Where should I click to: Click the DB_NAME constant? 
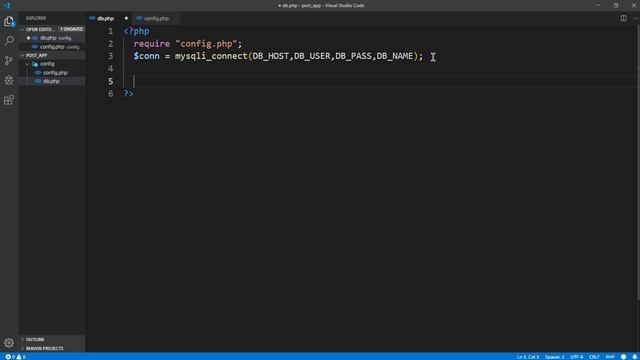[395, 56]
